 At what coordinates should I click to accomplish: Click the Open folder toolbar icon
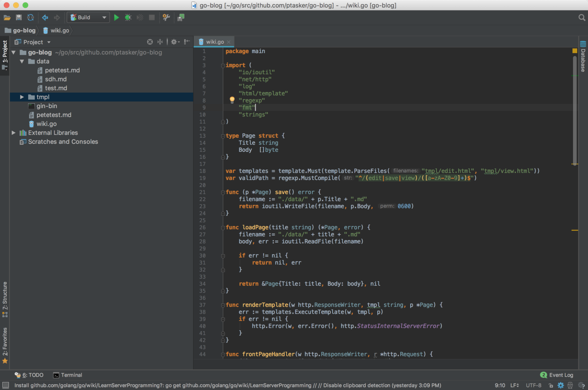click(x=7, y=18)
